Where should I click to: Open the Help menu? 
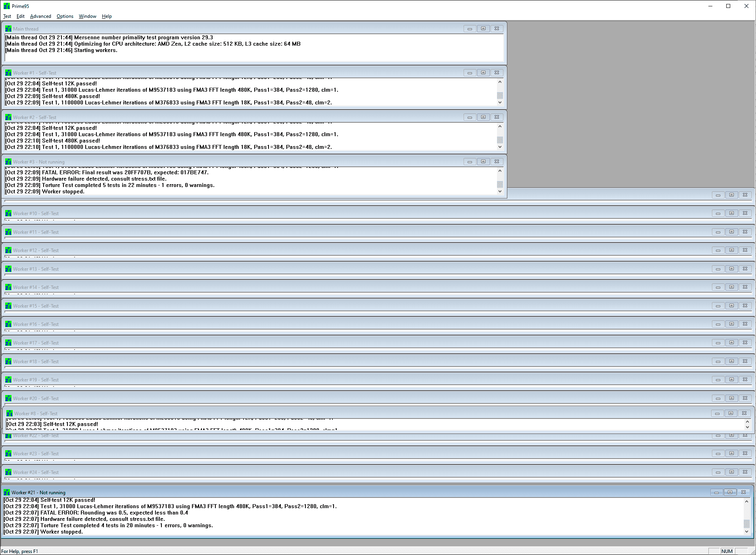[107, 16]
